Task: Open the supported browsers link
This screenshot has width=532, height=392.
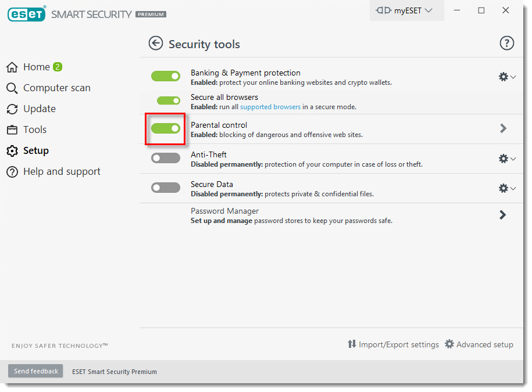Action: [x=270, y=106]
